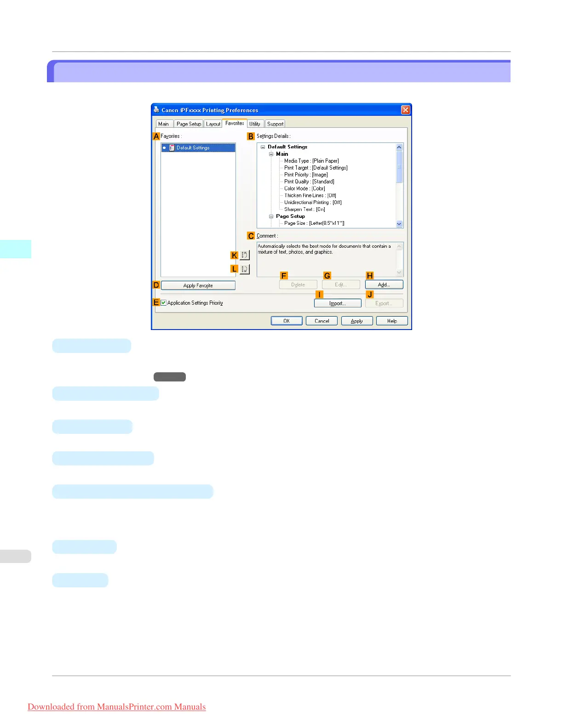This screenshot has height=728, width=563.
Task: Close the Printing Preferences dialog
Action: pos(405,110)
